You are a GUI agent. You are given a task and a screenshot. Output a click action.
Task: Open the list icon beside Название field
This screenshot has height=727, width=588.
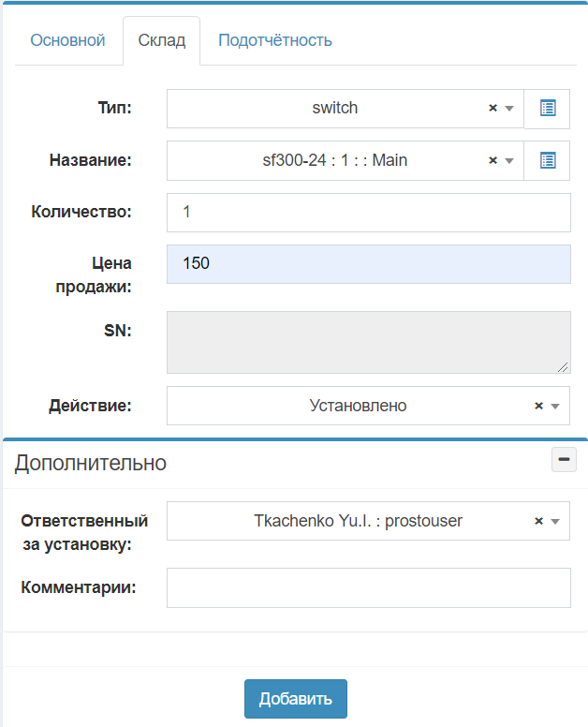[x=548, y=160]
